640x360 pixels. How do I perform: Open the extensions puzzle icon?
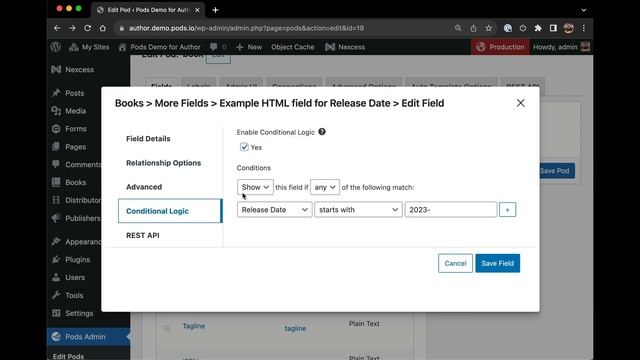(538, 28)
